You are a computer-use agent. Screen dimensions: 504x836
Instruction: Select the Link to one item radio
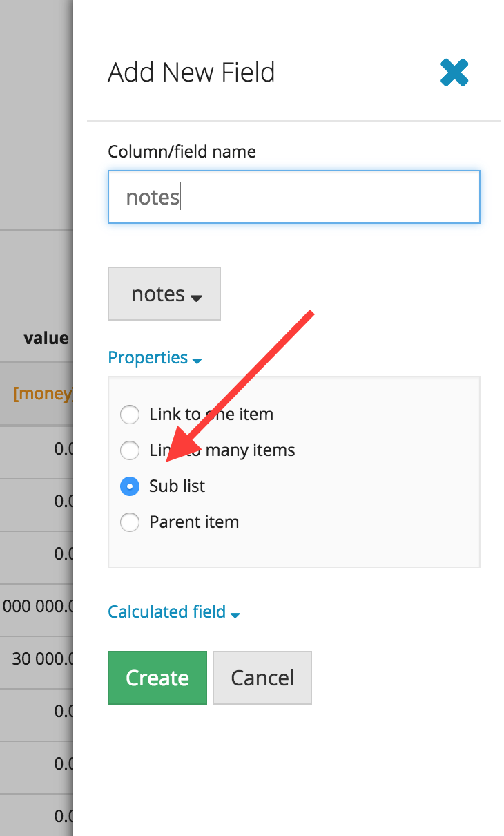pyautogui.click(x=130, y=415)
